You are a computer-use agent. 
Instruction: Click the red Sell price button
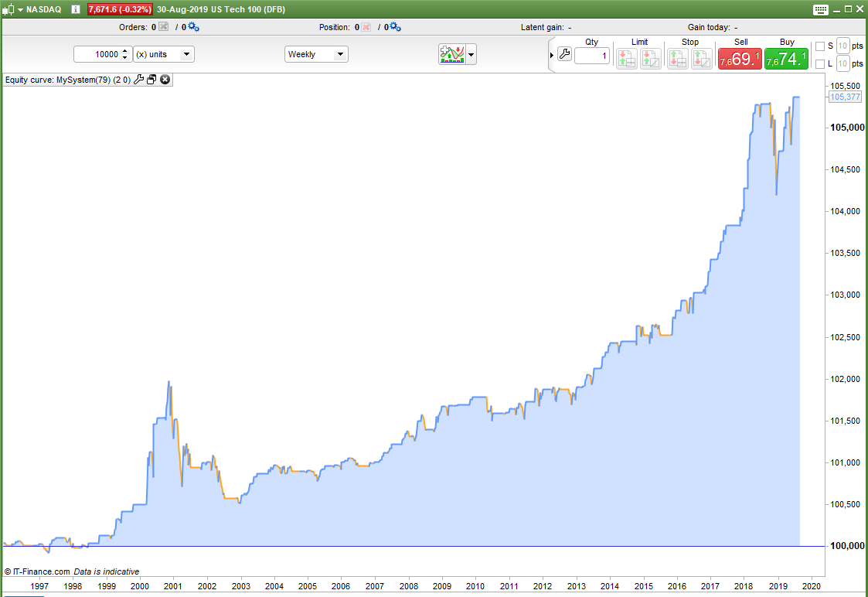[x=740, y=59]
